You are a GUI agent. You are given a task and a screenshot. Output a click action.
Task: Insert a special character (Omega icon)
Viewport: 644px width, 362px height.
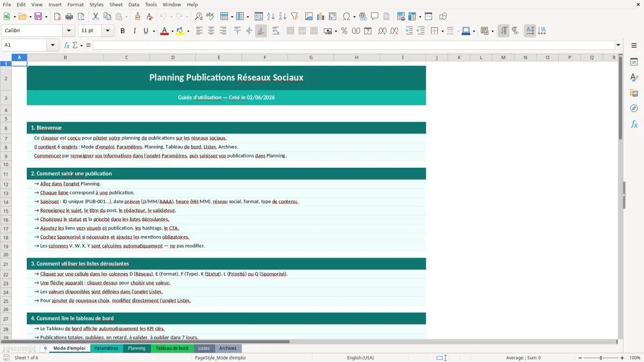(x=346, y=17)
